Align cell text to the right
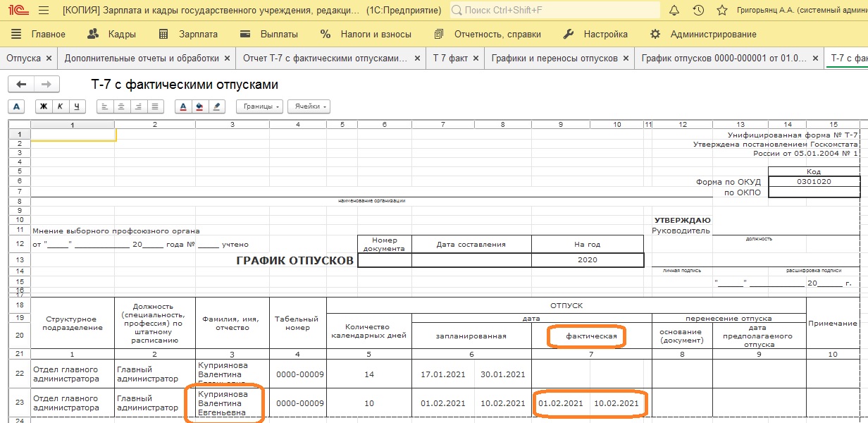Viewport: 868px width, 423px height. (x=138, y=106)
